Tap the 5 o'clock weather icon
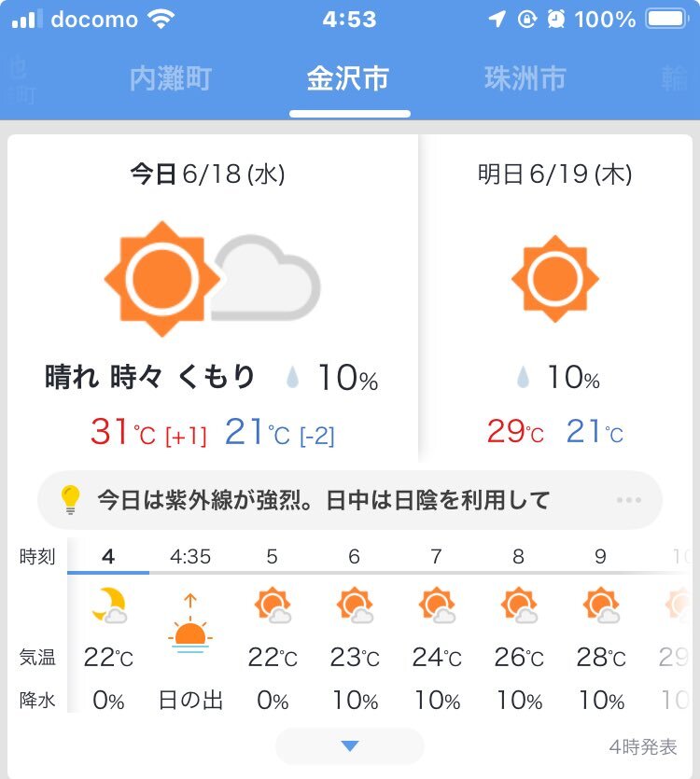 coord(273,605)
